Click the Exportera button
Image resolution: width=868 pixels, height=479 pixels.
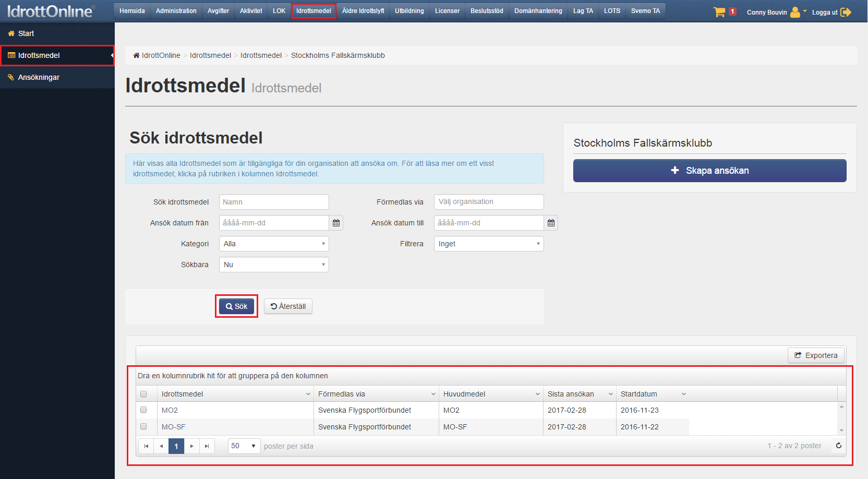tap(816, 355)
